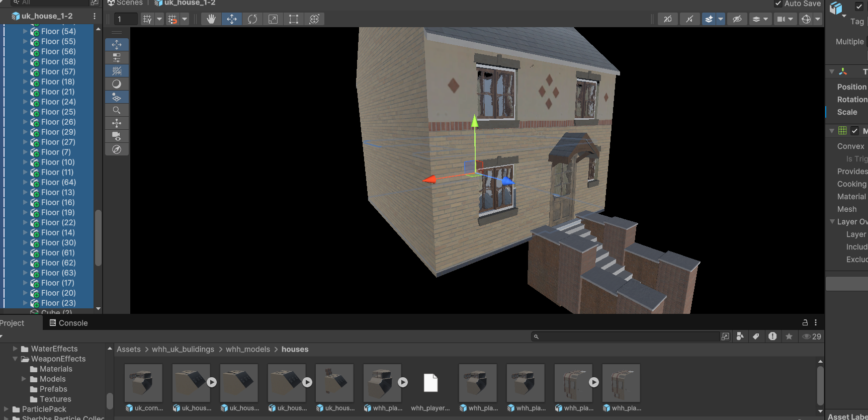The height and width of the screenshot is (420, 868).
Task: Select the Move tool in the top toolbar
Action: pos(232,19)
